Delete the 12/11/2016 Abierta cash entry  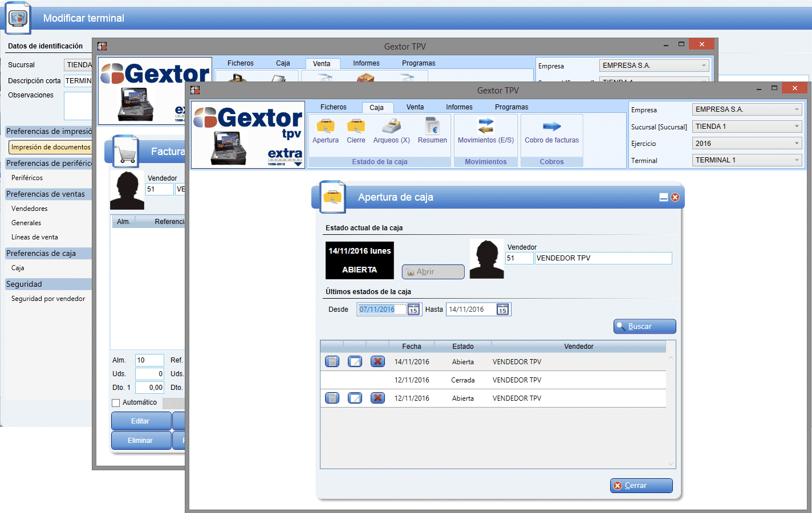[377, 398]
